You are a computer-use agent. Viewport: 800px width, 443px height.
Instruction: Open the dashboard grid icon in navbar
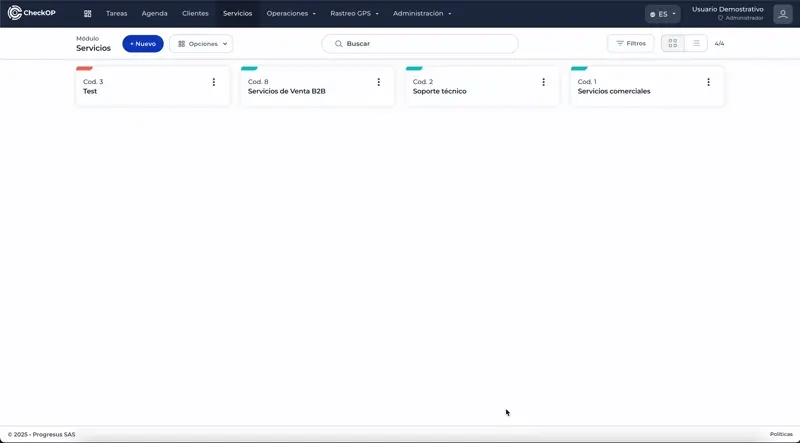click(88, 14)
